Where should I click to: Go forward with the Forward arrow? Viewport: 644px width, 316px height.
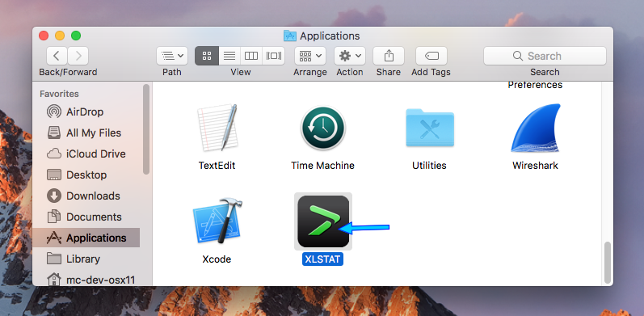[78, 56]
